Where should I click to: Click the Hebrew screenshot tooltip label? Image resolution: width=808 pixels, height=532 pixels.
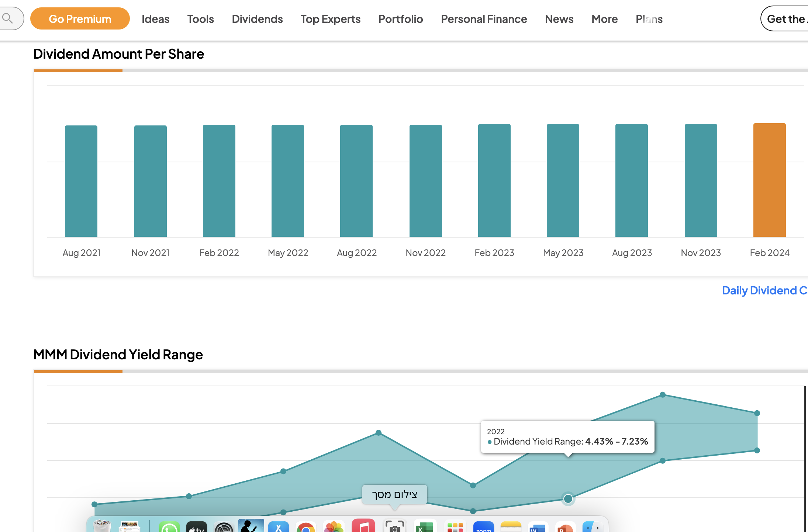click(394, 494)
